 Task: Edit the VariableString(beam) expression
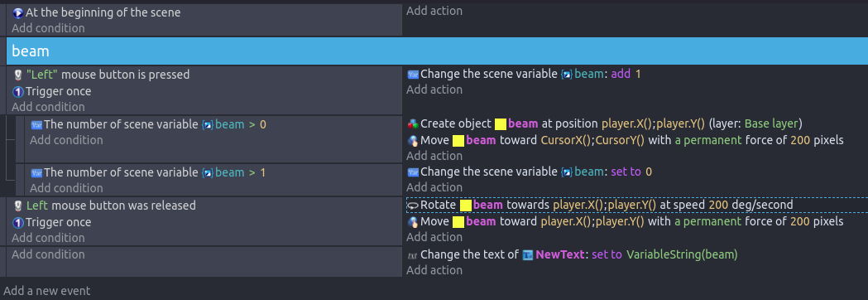pos(682,254)
